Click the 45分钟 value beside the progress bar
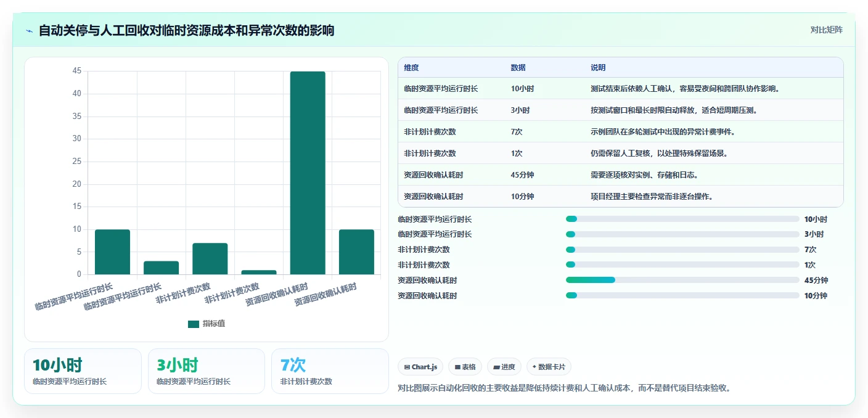The height and width of the screenshot is (418, 868). (x=816, y=281)
